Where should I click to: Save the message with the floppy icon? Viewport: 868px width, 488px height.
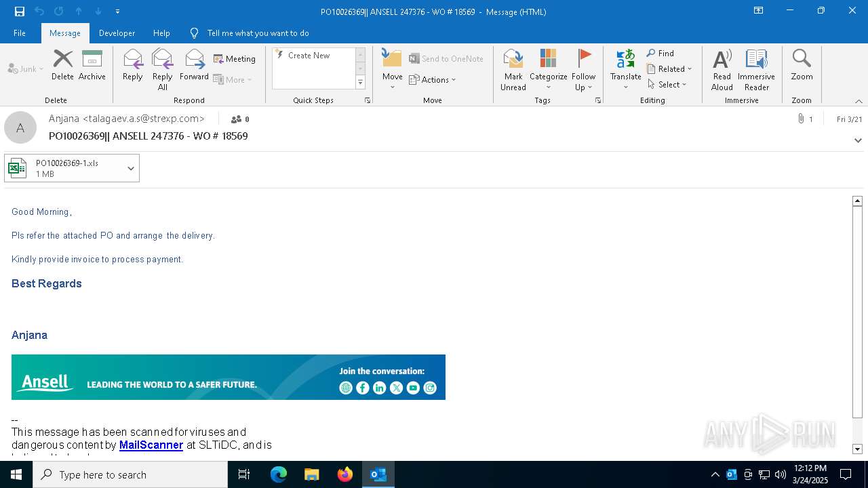pyautogui.click(x=20, y=12)
